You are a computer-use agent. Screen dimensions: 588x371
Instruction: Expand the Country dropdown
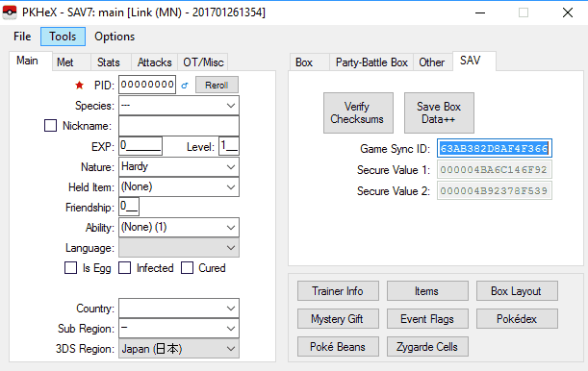pyautogui.click(x=179, y=309)
